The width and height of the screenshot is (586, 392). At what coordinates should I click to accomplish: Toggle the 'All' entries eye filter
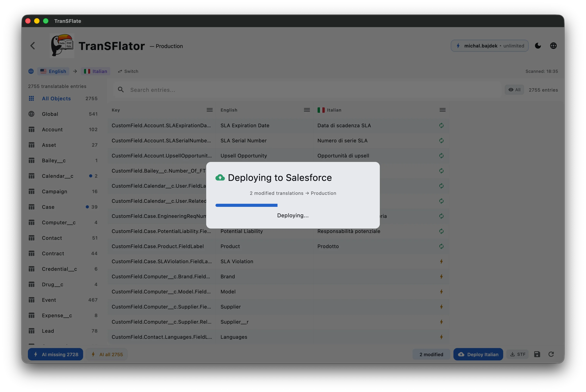(514, 90)
